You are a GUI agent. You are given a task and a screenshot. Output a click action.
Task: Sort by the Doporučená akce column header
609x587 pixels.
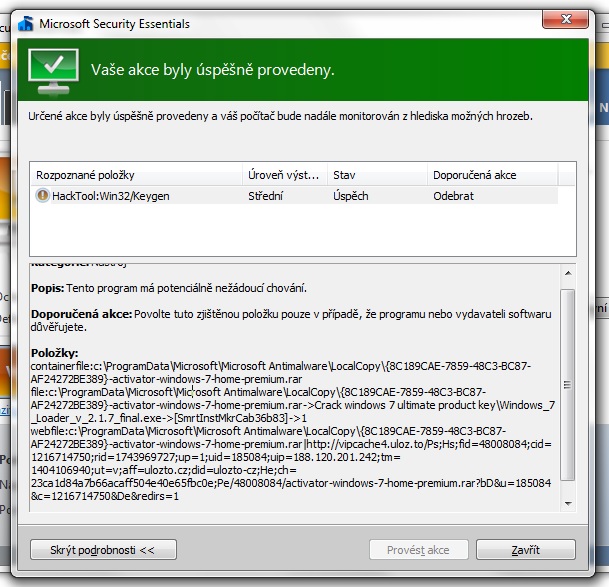[490, 175]
